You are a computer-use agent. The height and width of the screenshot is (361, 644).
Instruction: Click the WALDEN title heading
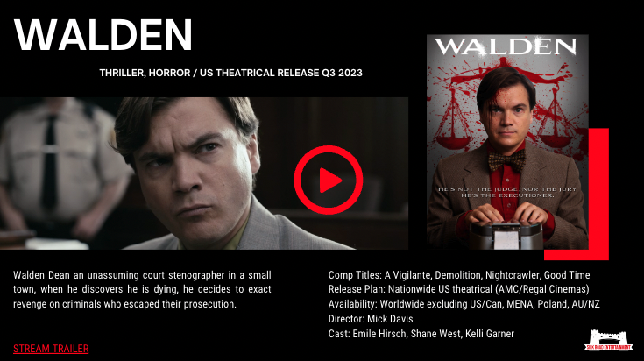(103, 34)
